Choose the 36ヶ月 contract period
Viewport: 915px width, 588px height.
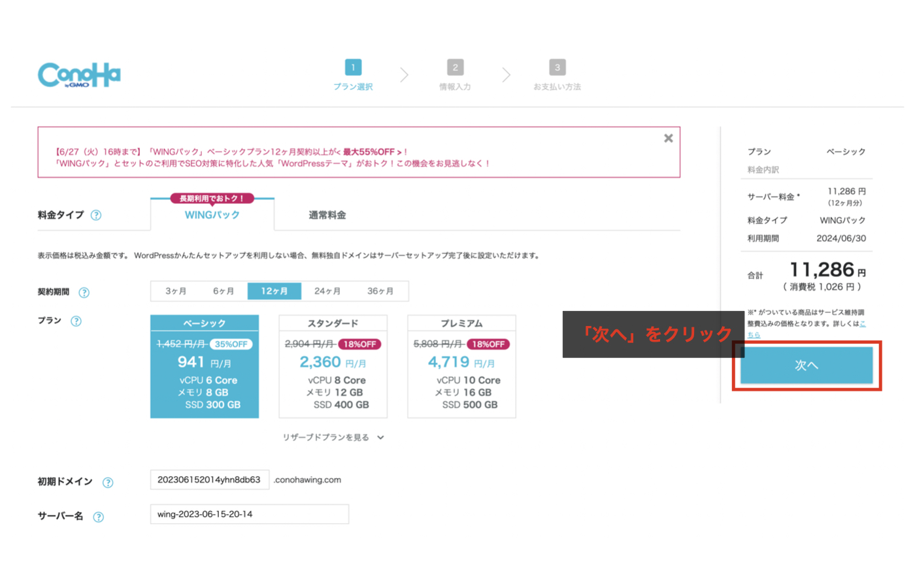380,291
